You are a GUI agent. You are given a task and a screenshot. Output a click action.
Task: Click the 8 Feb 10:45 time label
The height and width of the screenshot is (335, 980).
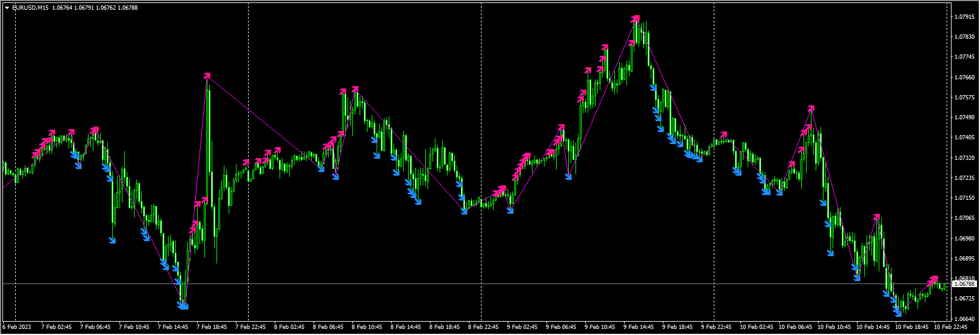pyautogui.click(x=367, y=327)
